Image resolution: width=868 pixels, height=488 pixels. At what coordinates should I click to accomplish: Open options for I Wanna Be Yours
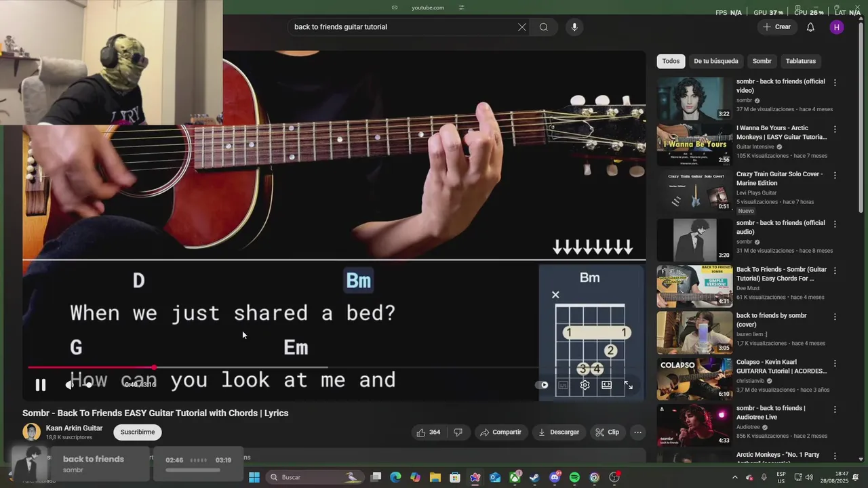(835, 129)
